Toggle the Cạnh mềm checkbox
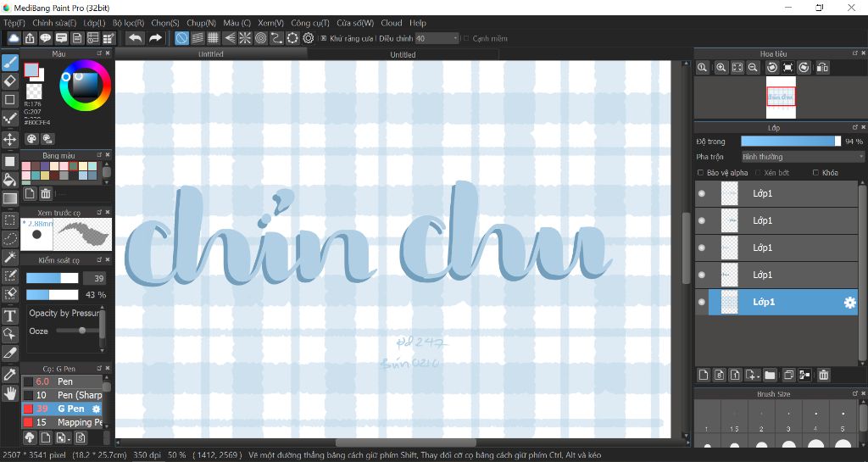 466,39
